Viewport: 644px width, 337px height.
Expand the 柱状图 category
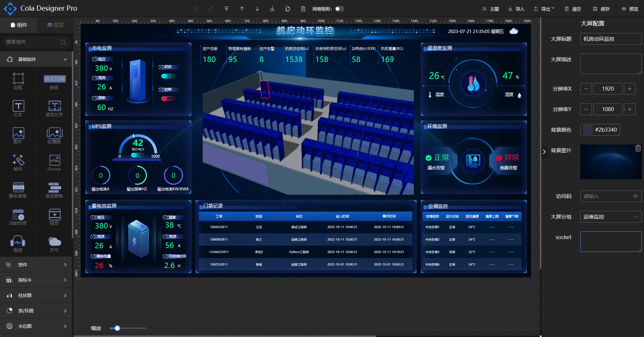tap(36, 295)
